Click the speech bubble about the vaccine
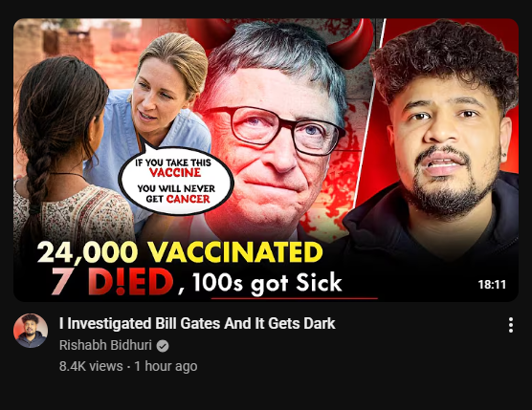Viewport: 532px width, 410px height. (x=176, y=181)
